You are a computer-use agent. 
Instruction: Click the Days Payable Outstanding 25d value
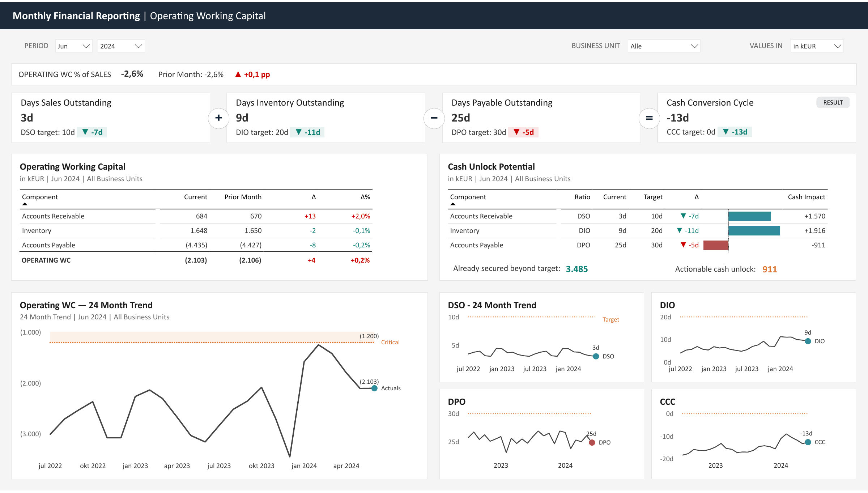461,118
